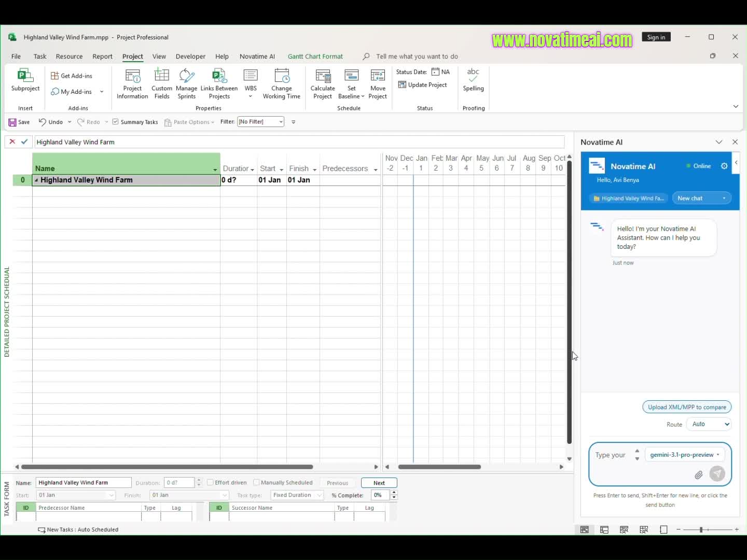Open the File menu
Viewport: 747px width, 560px height.
pyautogui.click(x=16, y=57)
